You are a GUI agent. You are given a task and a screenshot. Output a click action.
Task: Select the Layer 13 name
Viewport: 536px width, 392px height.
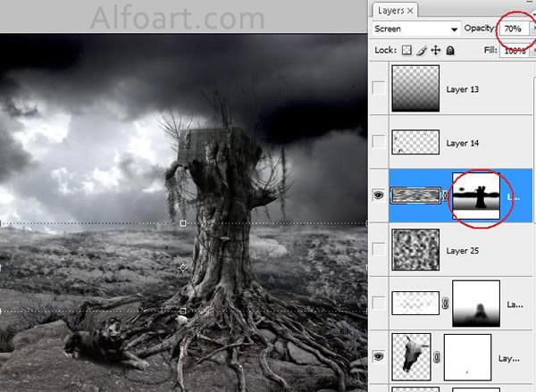click(462, 89)
